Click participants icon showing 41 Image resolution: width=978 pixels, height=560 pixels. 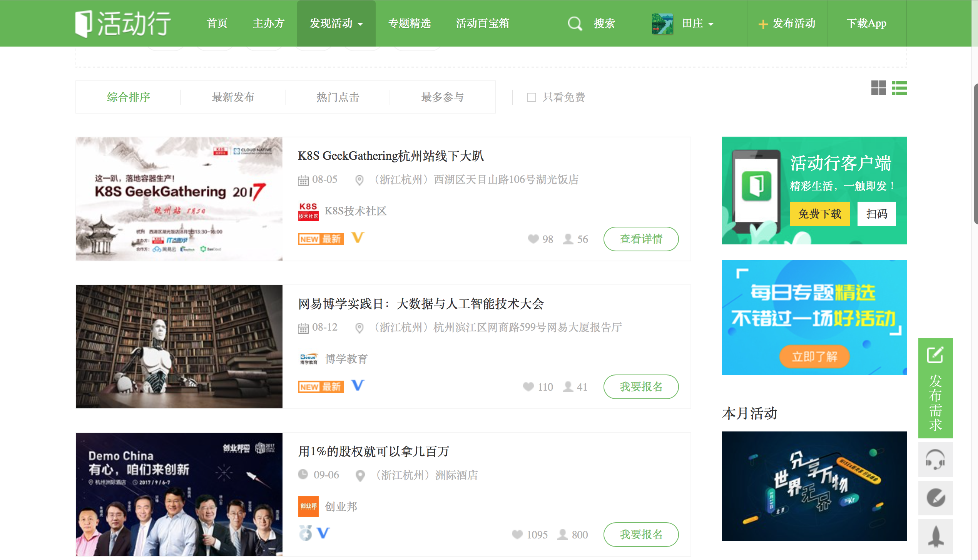click(x=568, y=387)
